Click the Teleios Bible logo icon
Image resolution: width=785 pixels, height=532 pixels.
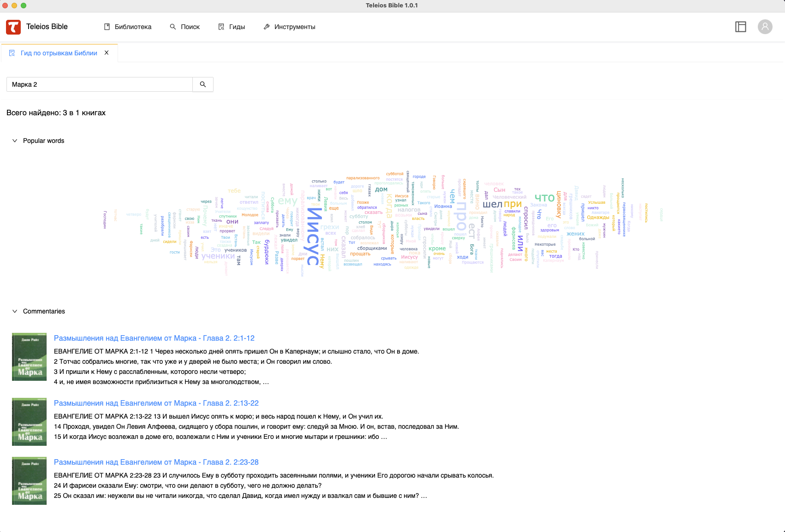tap(13, 27)
